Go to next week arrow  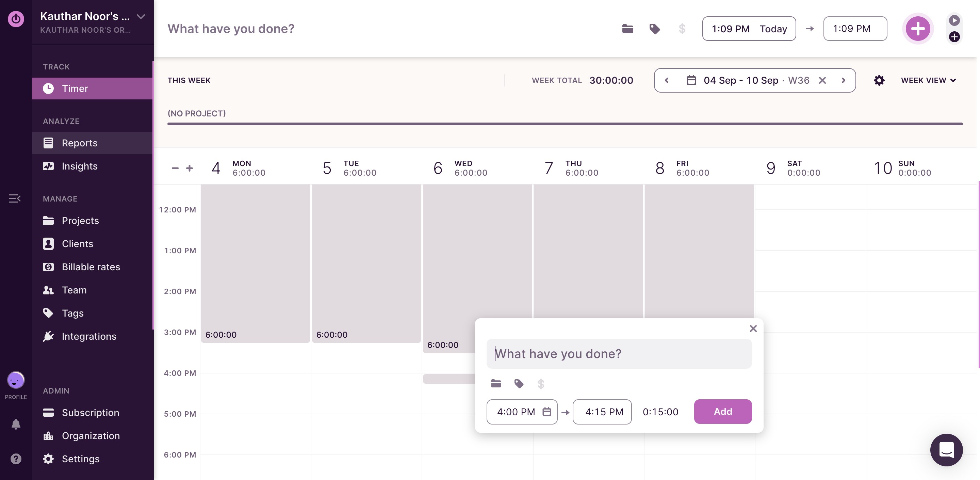(x=843, y=80)
